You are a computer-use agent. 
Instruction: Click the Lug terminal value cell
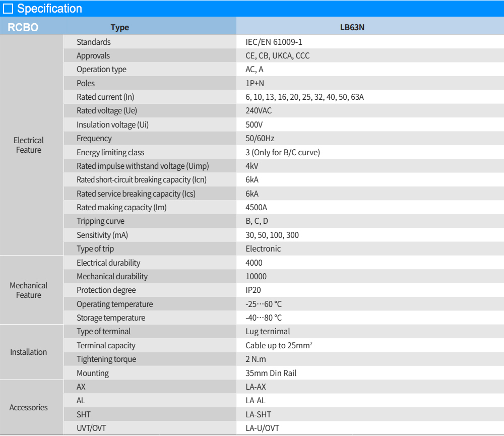coord(268,331)
